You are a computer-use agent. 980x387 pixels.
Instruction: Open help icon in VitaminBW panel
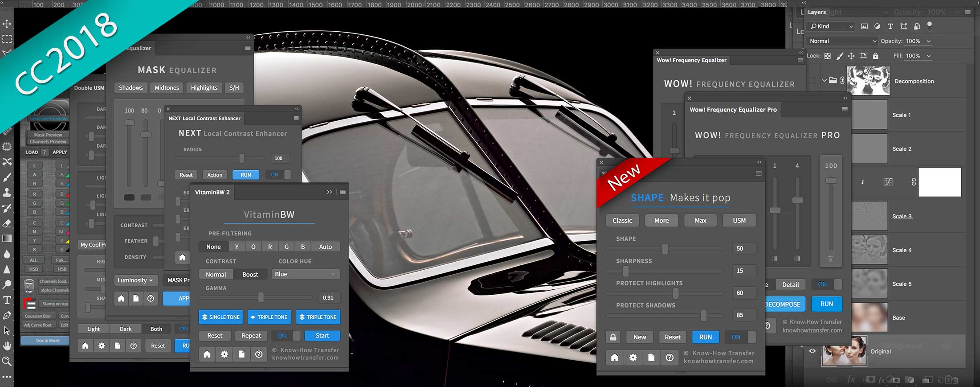(x=259, y=354)
